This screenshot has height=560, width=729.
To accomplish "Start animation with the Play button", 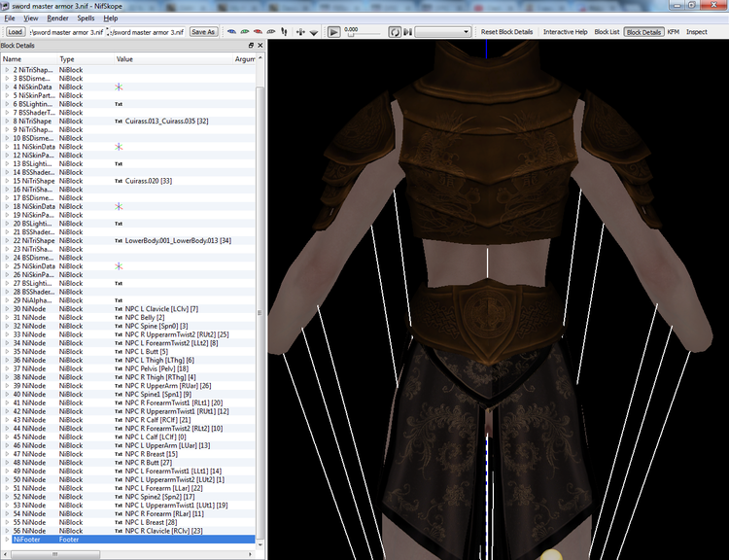I will (x=333, y=32).
